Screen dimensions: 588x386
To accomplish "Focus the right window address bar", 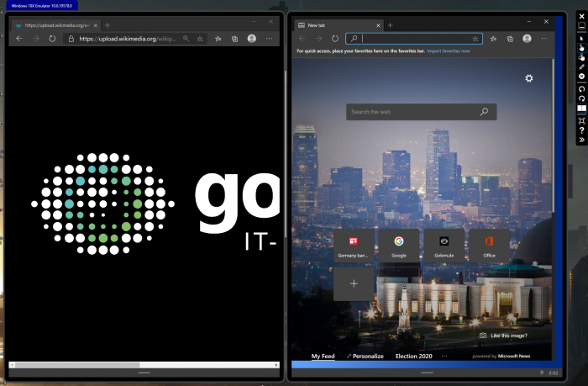I will click(414, 39).
